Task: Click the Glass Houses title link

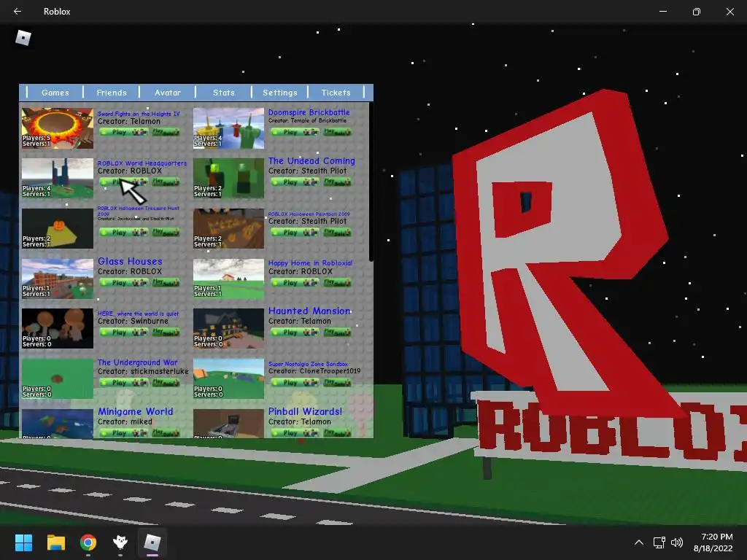Action: point(130,262)
